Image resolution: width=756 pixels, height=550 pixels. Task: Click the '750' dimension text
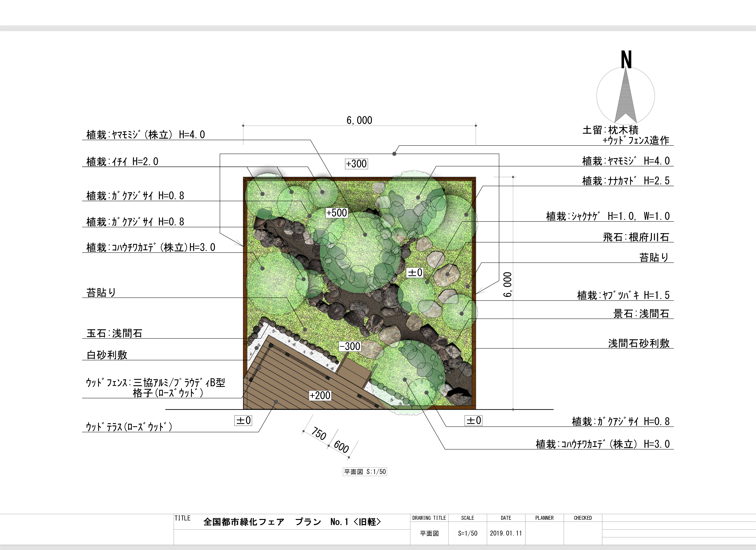pyautogui.click(x=319, y=434)
